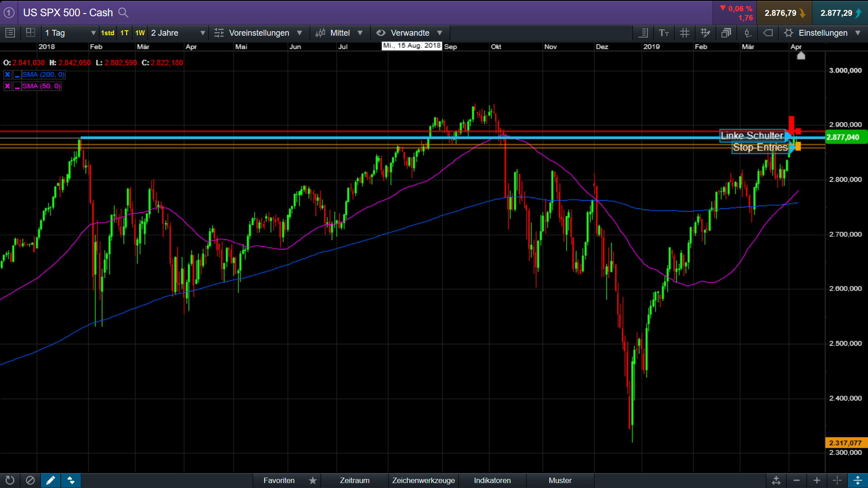Screen dimensions: 868x488
Task: Zoom in with the plus icon
Action: tap(816, 480)
